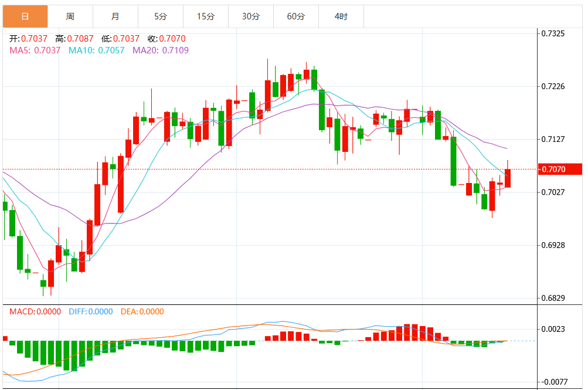The height and width of the screenshot is (390, 588).
Task: Select the 30分 timeframe tab
Action: coord(251,16)
